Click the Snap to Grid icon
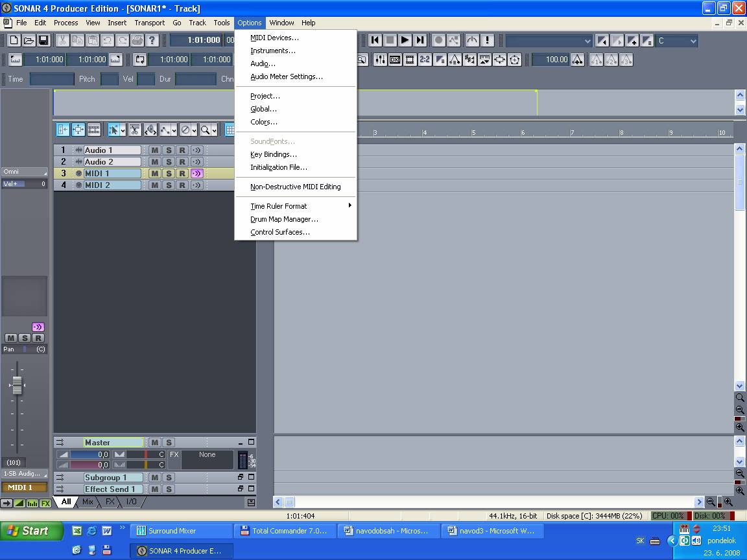Image resolution: width=747 pixels, height=560 pixels. coord(229,130)
